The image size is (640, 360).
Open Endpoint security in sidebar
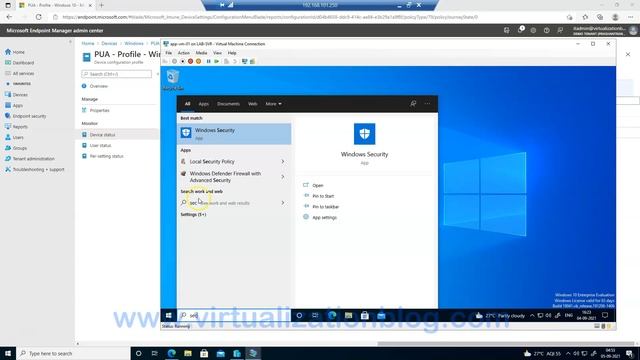29,116
